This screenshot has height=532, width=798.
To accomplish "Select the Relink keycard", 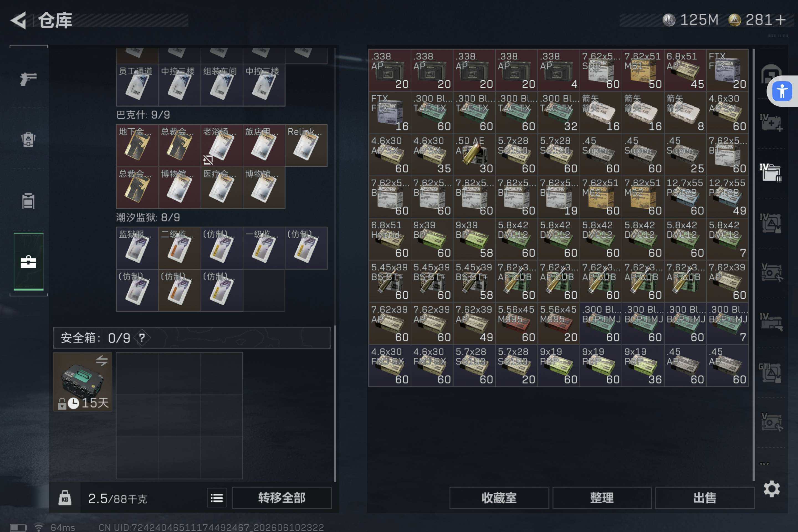I will [306, 145].
